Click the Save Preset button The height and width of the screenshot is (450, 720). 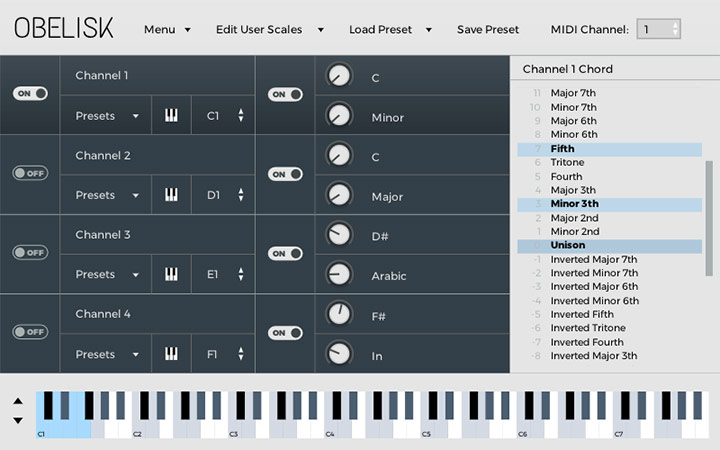488,29
